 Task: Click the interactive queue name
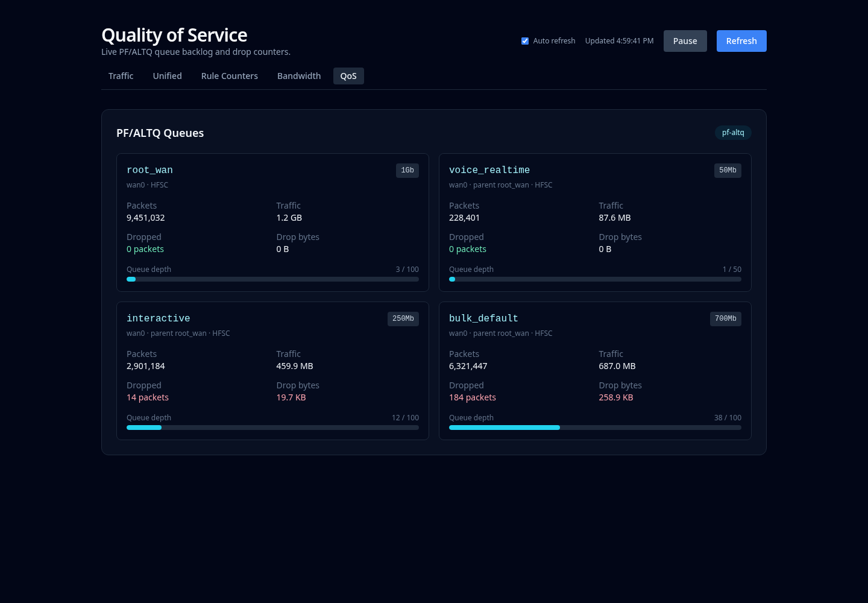[x=159, y=318]
